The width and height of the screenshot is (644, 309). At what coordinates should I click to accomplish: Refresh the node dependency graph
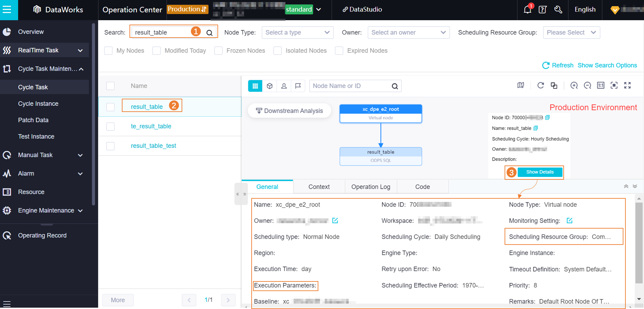[x=540, y=85]
